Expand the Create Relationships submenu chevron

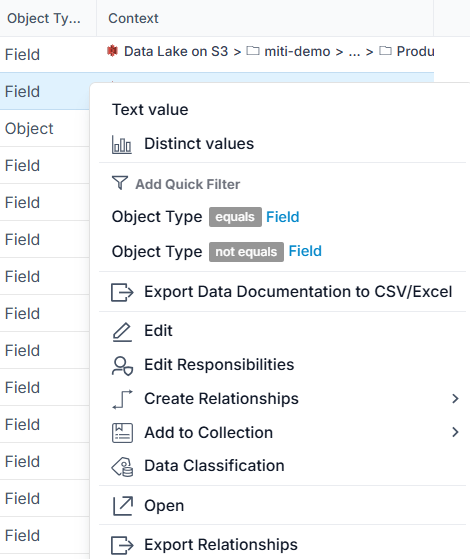point(455,399)
